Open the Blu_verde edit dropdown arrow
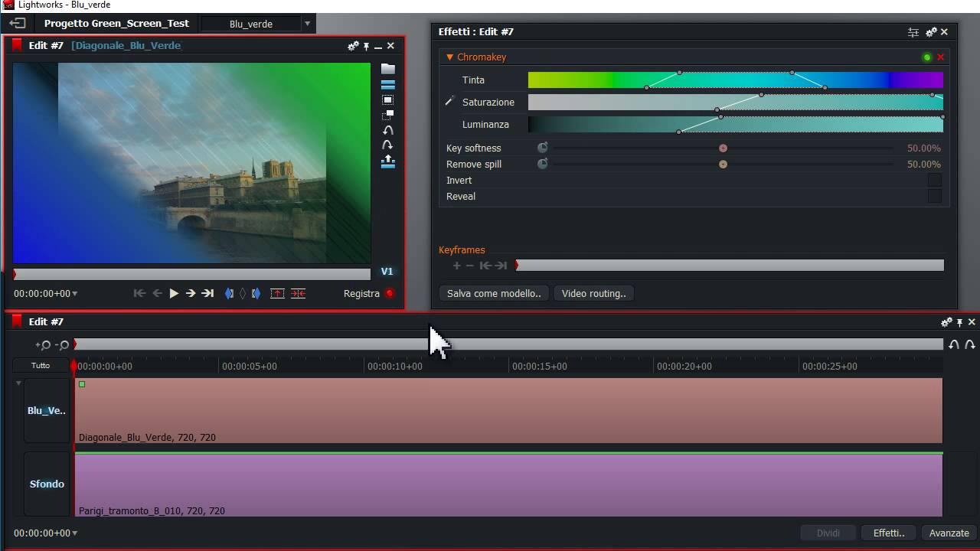 click(x=307, y=24)
